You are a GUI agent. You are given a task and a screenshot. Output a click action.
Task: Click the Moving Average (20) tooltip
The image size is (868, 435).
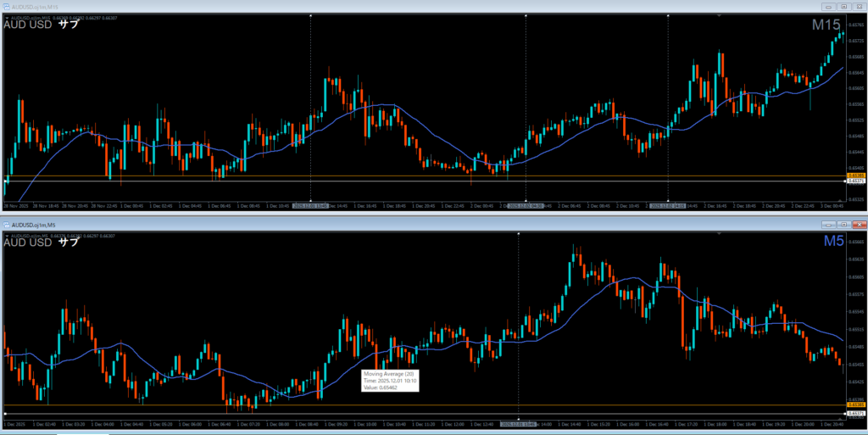tap(391, 380)
